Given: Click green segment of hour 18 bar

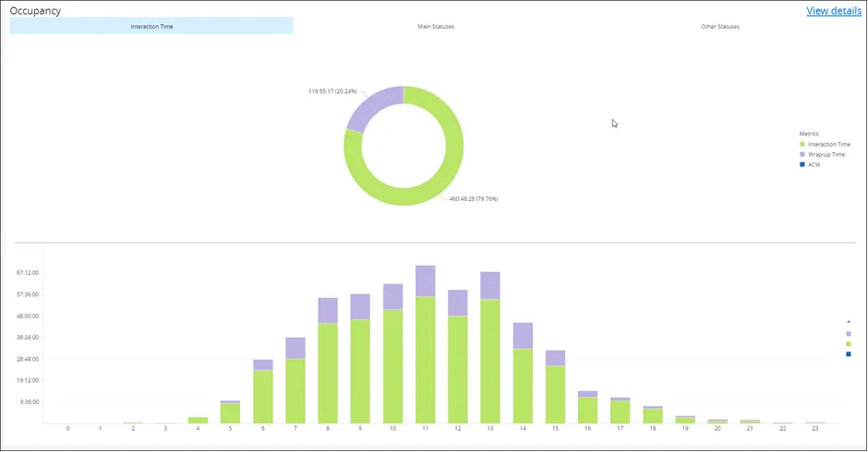Looking at the screenshot, I should coord(653,416).
